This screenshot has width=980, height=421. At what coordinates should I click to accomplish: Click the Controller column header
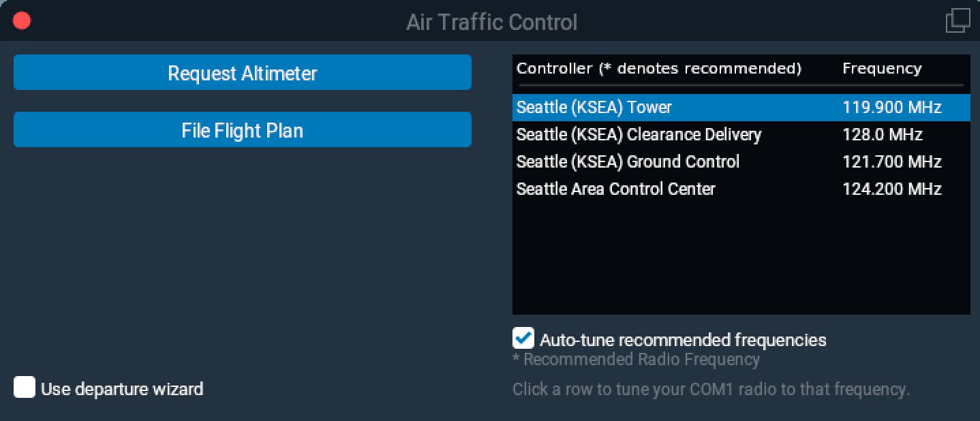point(658,69)
